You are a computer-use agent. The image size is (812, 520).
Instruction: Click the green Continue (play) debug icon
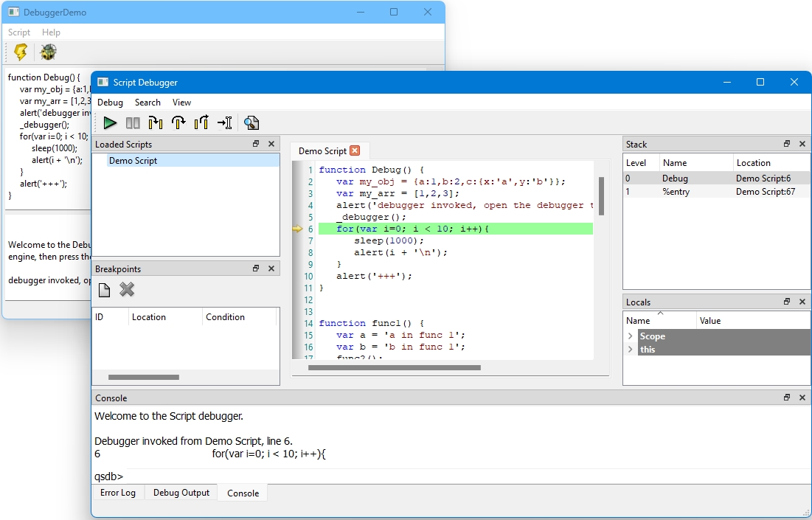pyautogui.click(x=110, y=122)
